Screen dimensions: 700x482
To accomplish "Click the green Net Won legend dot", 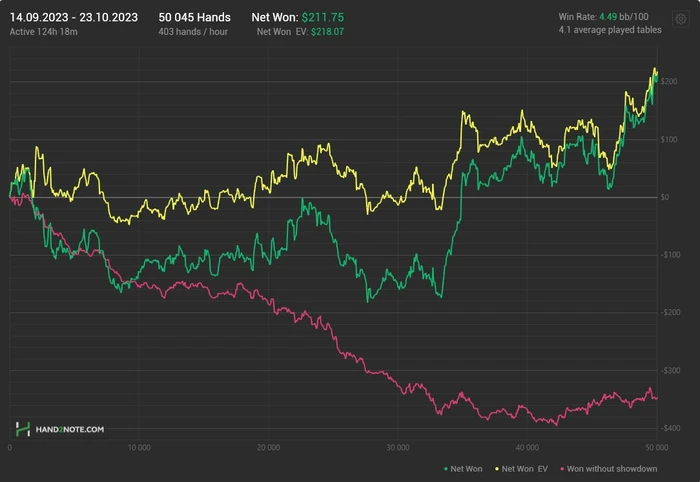I will [444, 468].
